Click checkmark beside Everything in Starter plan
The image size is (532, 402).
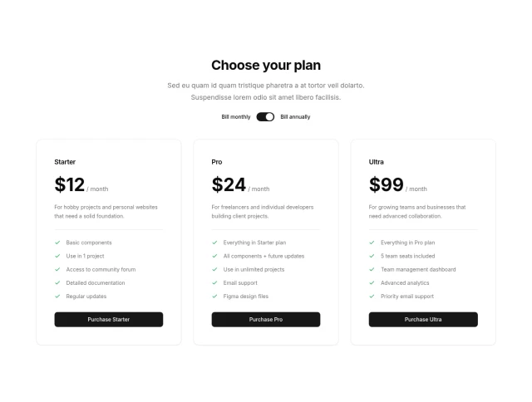(214, 243)
